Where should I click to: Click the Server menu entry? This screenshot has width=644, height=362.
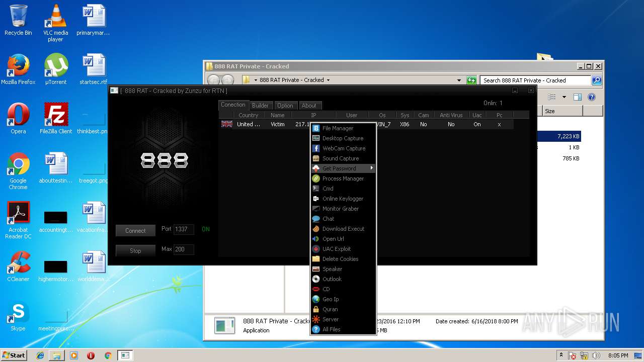coord(343,319)
